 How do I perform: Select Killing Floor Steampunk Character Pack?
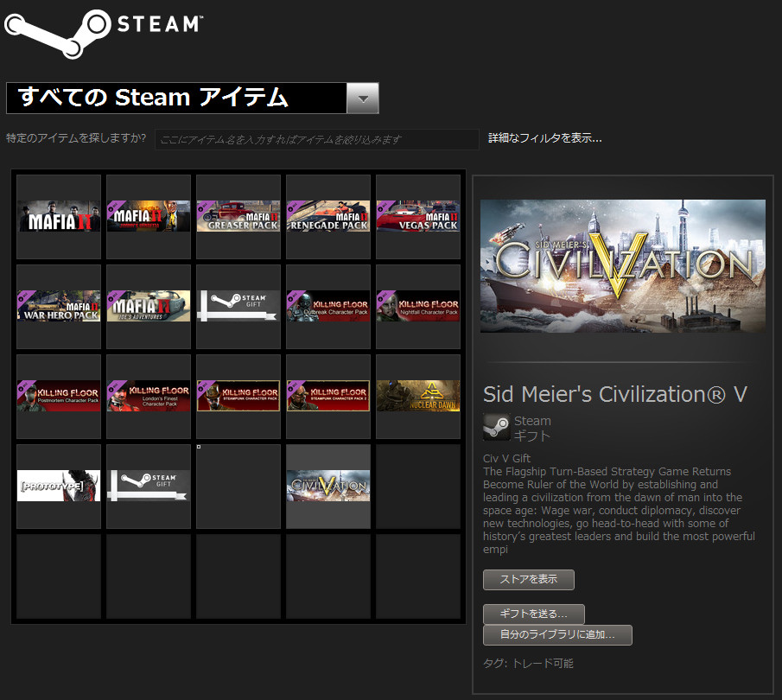coord(238,396)
